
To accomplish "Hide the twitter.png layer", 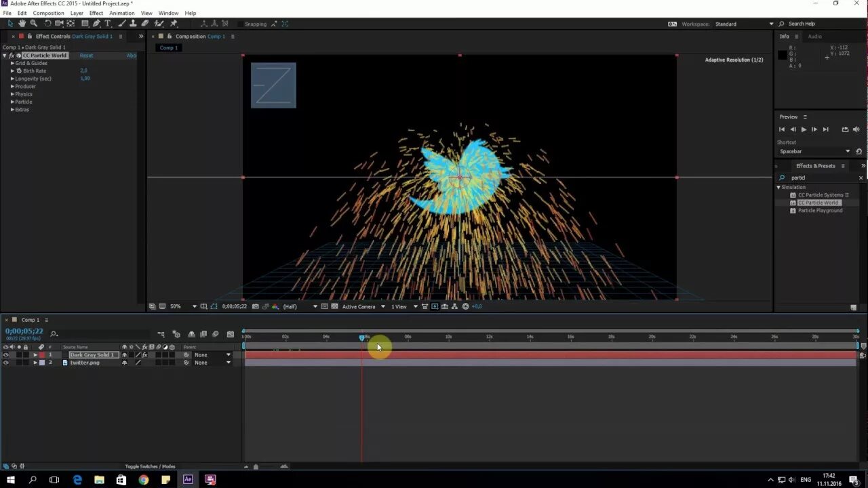I will pos(5,363).
